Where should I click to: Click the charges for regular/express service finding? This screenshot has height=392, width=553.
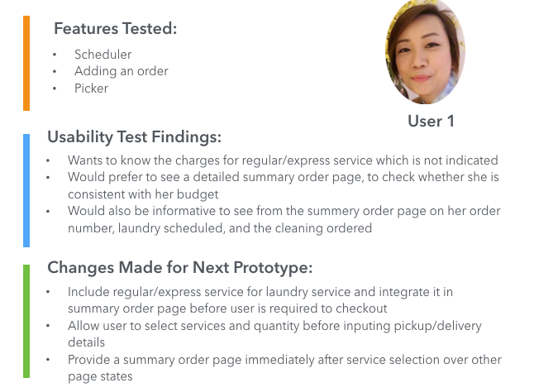283,160
